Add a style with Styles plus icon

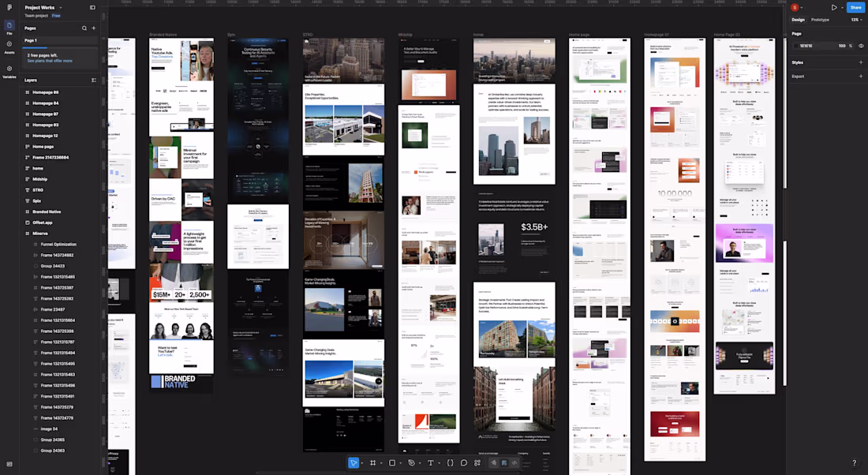pos(861,62)
